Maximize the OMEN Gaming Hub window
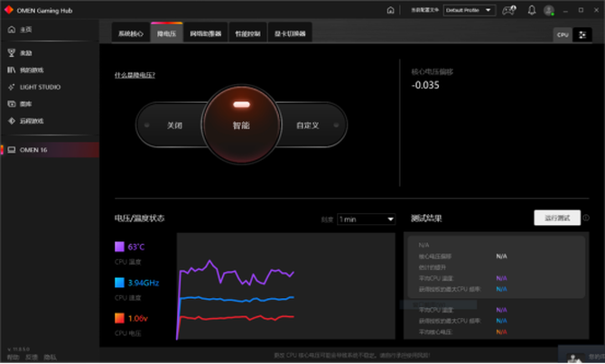605x364 pixels. (581, 10)
